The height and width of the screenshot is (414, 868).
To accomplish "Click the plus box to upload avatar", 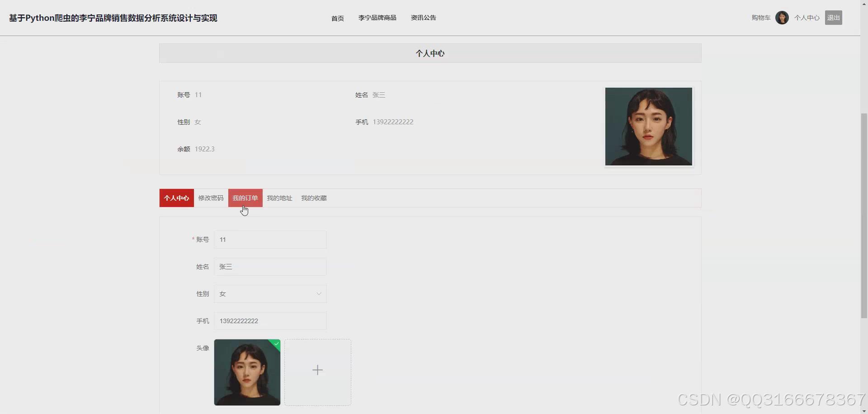I will 318,372.
